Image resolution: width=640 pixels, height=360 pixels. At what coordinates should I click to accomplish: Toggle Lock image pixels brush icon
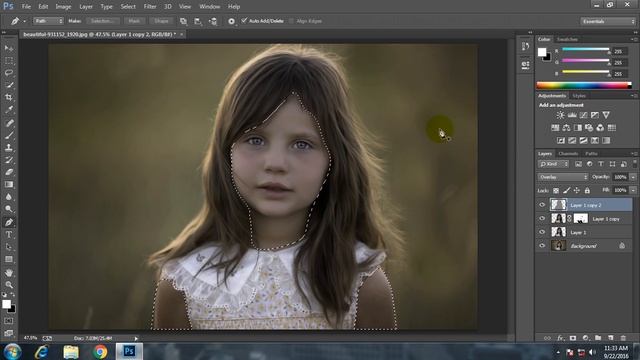pos(567,190)
